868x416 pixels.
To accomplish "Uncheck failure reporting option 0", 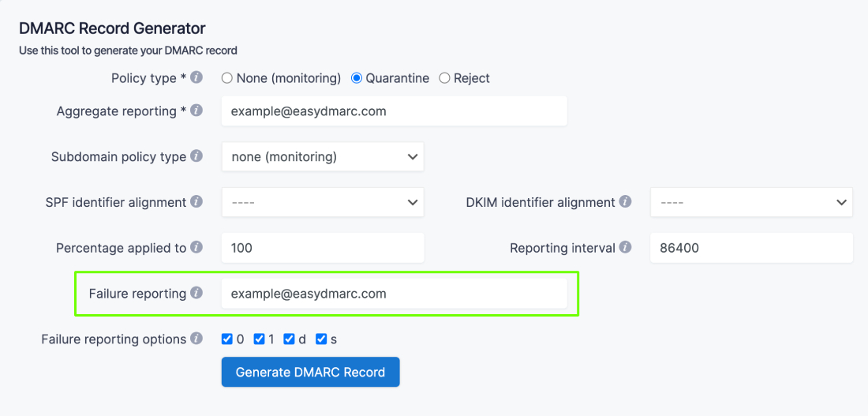I will pyautogui.click(x=228, y=339).
